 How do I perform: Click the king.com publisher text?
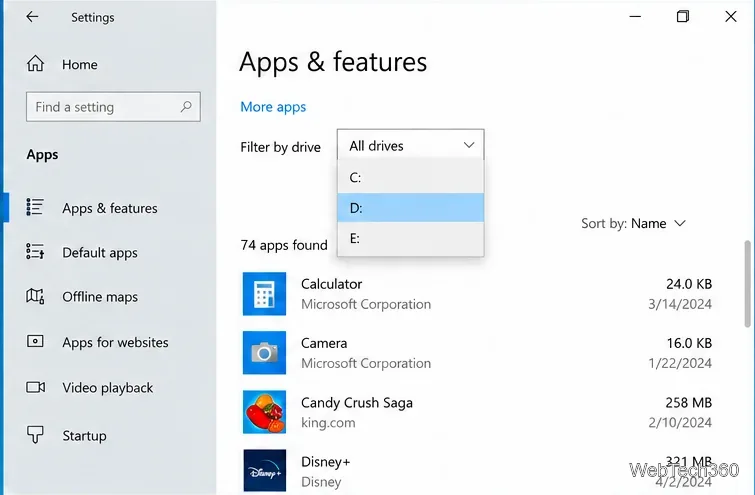[328, 423]
